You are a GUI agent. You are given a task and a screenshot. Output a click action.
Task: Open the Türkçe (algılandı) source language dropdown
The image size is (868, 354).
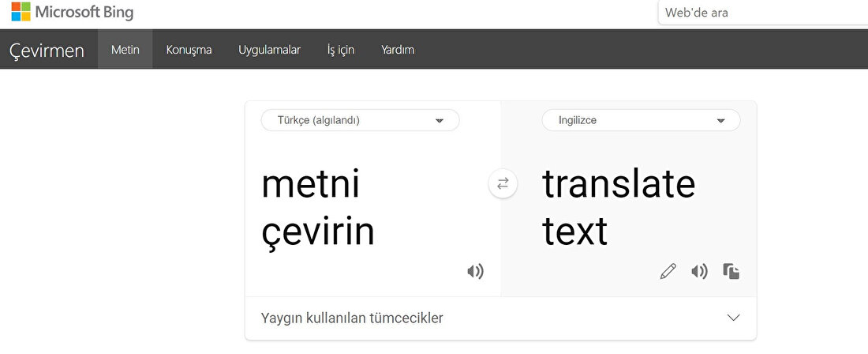coord(360,120)
